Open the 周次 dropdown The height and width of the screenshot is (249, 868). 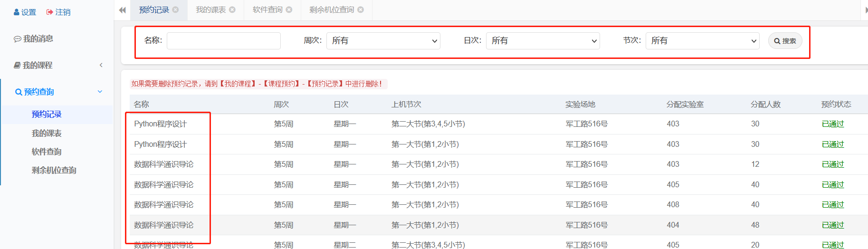pyautogui.click(x=383, y=41)
